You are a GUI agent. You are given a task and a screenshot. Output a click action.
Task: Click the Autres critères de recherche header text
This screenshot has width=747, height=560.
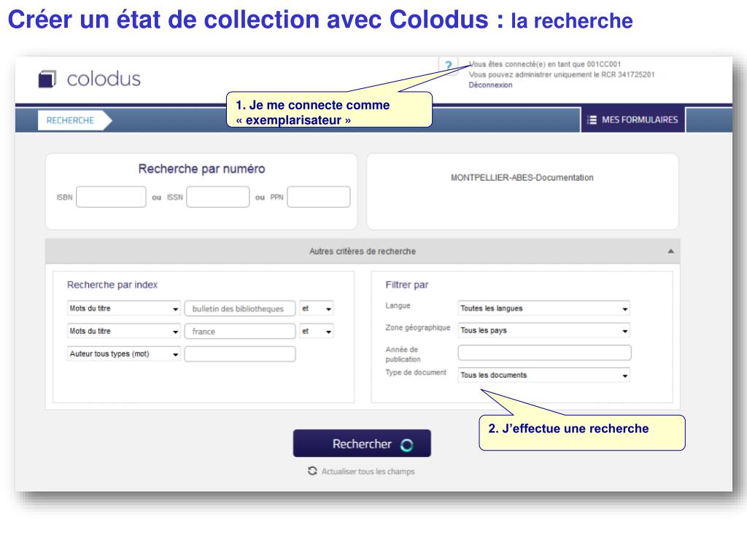(x=363, y=251)
